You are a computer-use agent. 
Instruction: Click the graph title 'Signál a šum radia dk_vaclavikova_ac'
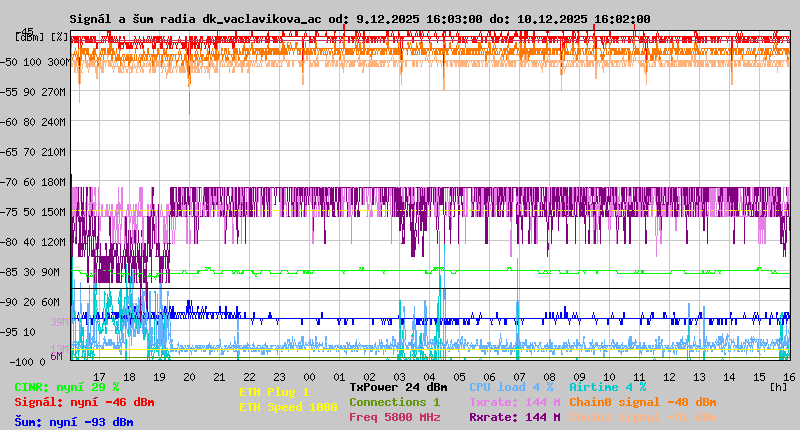coord(195,19)
